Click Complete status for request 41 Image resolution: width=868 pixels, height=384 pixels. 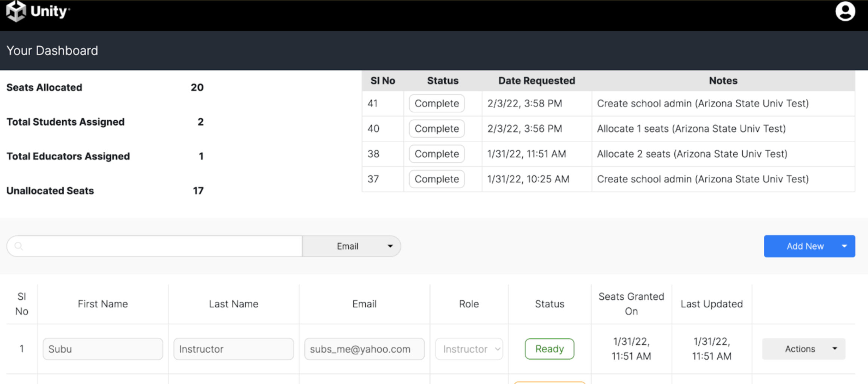(x=437, y=103)
